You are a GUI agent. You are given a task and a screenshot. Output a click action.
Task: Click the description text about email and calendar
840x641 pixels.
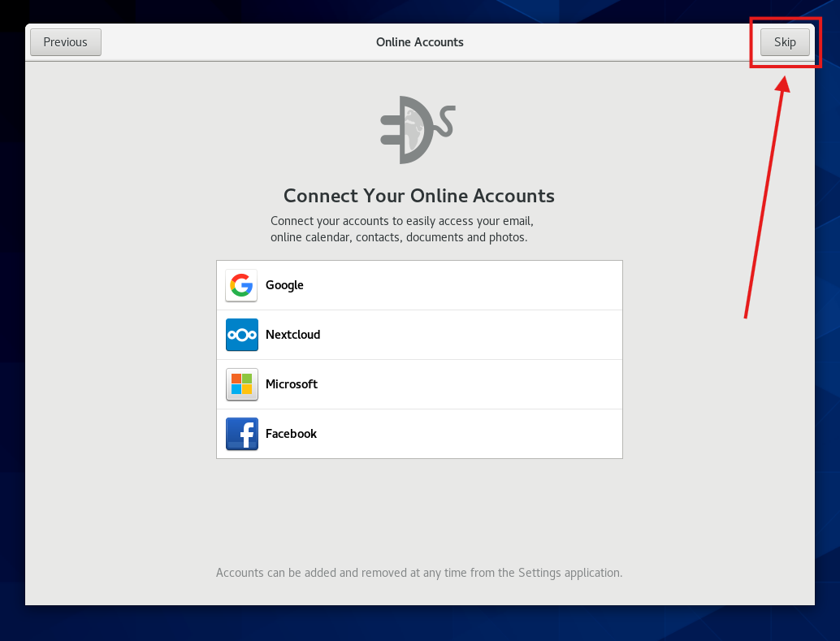(x=401, y=229)
